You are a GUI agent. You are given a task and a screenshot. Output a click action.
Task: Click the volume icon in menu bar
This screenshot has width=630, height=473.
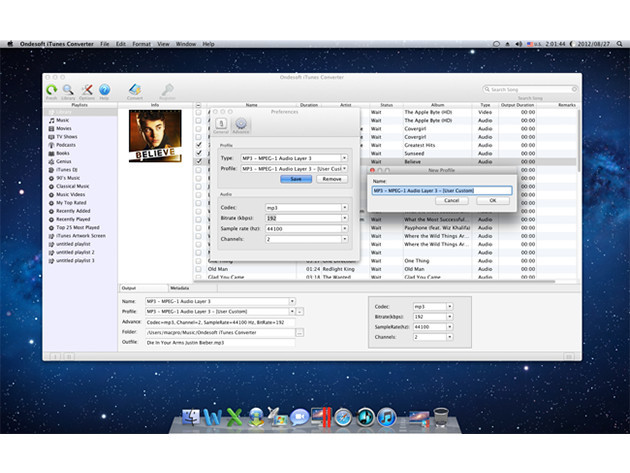coord(519,44)
